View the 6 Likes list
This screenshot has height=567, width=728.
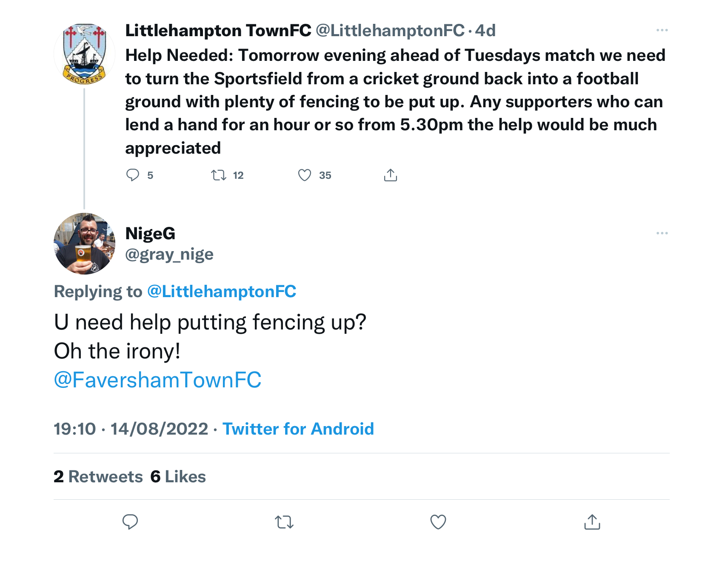(178, 477)
